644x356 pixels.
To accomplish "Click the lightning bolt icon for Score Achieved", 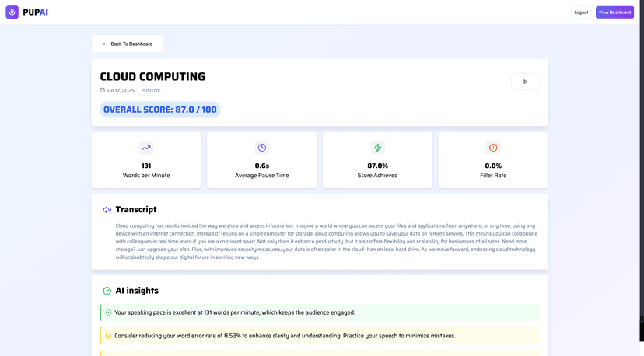I will (377, 148).
